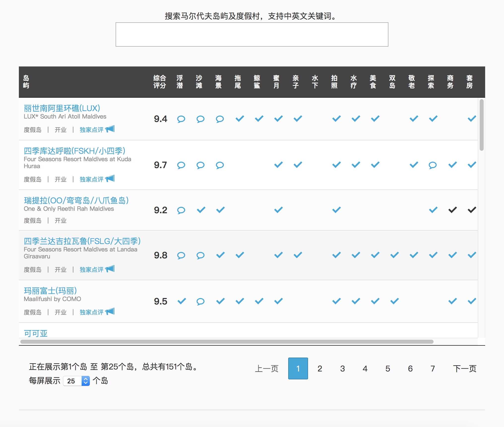
Task: Open the 每屏展示 25 per-page dropdown
Action: (76, 381)
